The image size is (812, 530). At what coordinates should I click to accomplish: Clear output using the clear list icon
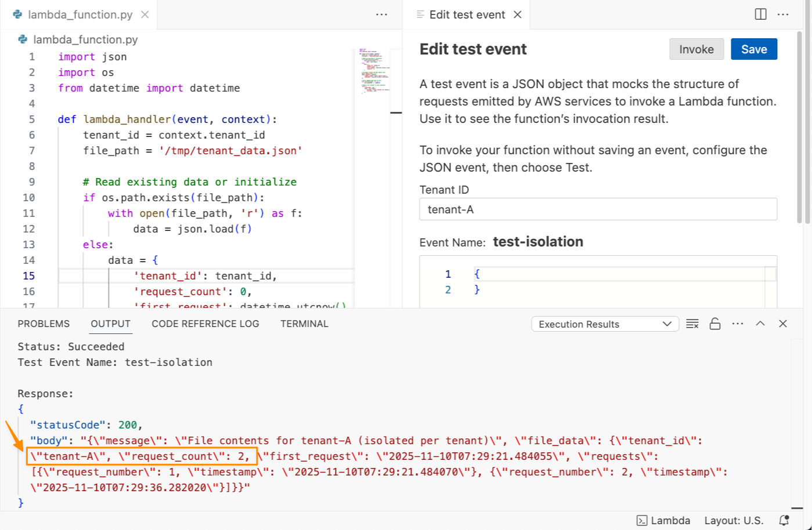point(692,324)
